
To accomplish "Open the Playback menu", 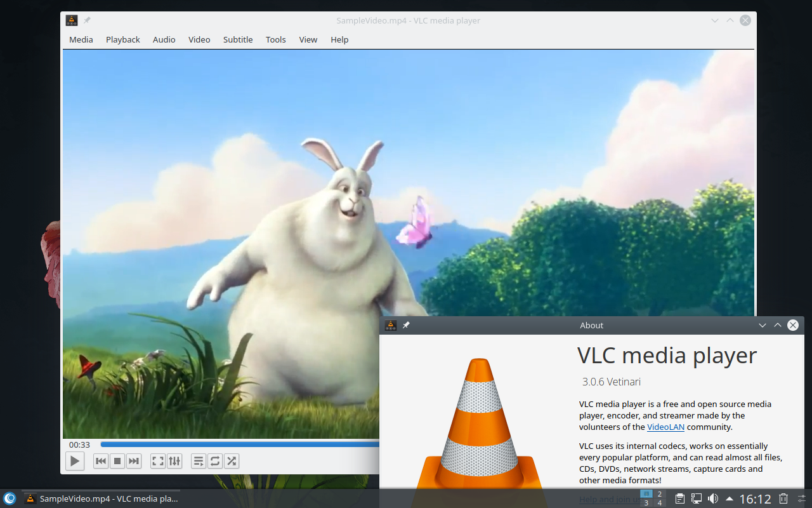I will [x=123, y=39].
